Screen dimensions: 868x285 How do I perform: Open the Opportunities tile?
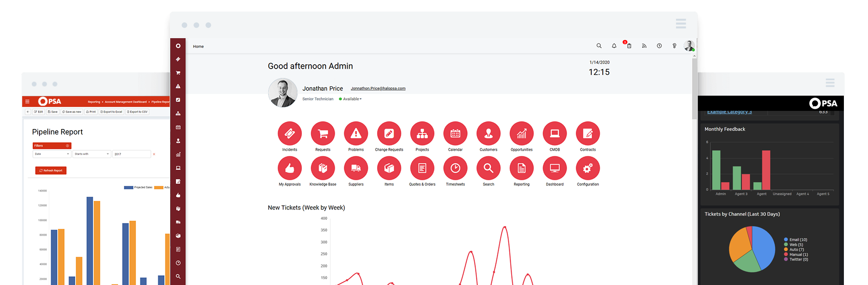522,134
